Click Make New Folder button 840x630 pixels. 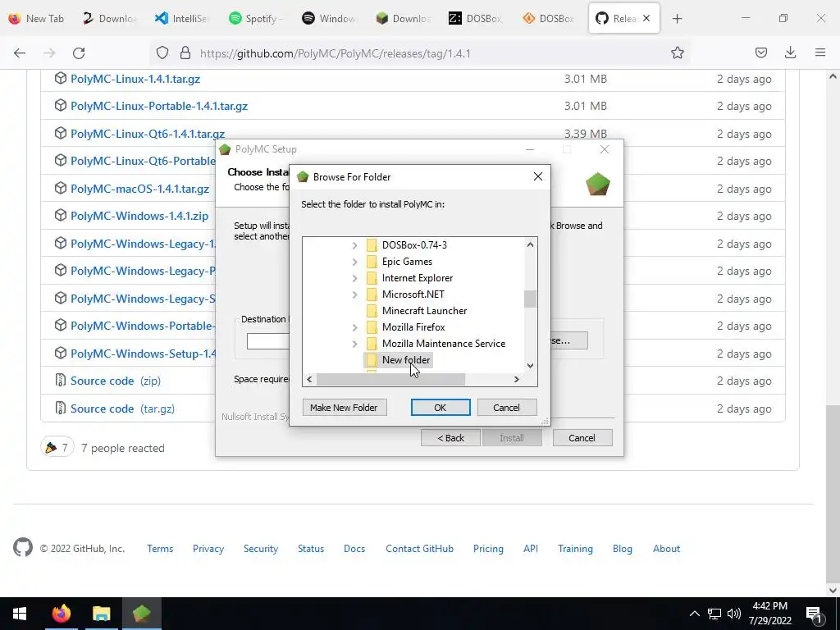click(x=344, y=408)
